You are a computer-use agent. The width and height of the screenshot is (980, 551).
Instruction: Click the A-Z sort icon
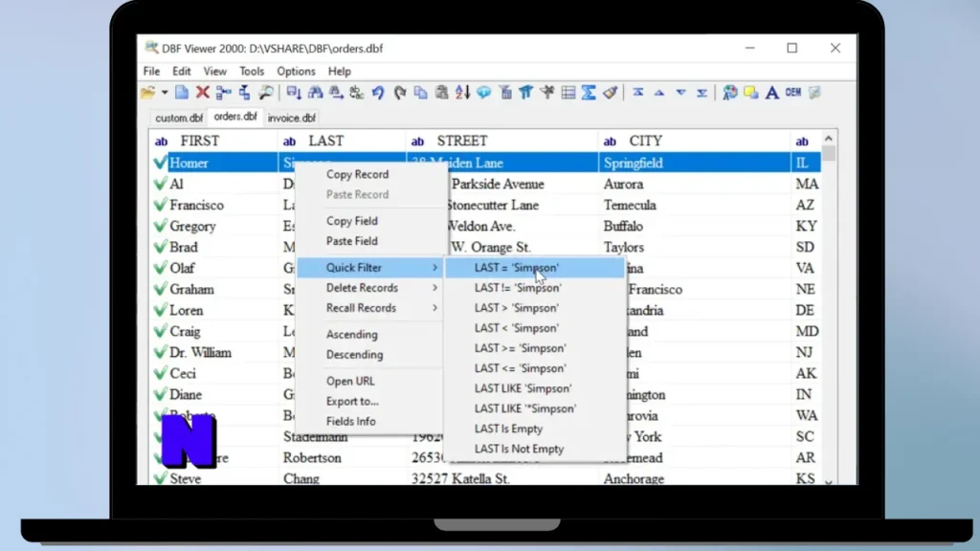point(462,93)
